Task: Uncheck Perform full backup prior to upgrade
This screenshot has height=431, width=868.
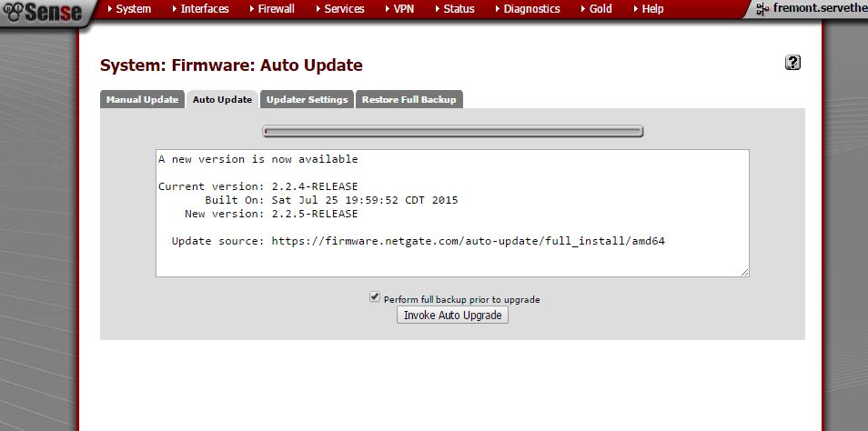Action: [375, 297]
